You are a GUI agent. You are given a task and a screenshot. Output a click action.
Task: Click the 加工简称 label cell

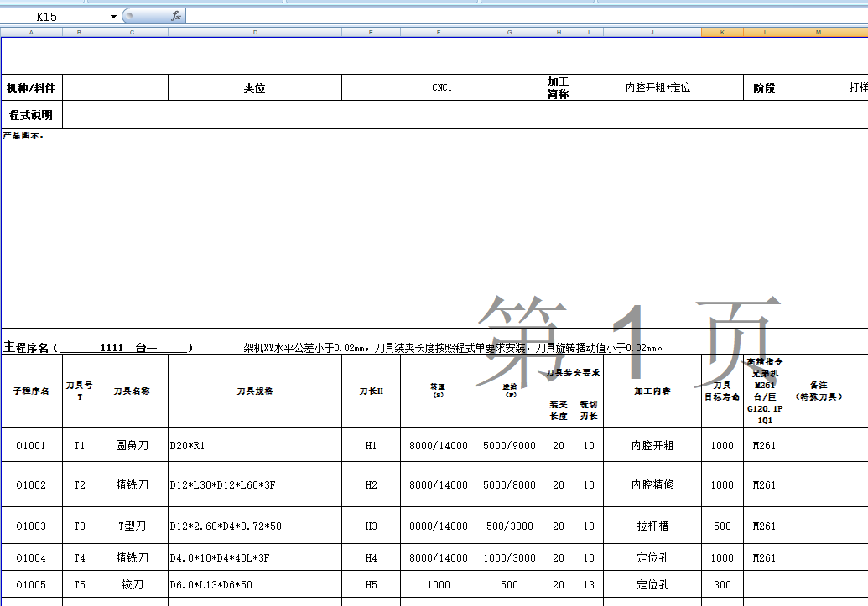559,87
